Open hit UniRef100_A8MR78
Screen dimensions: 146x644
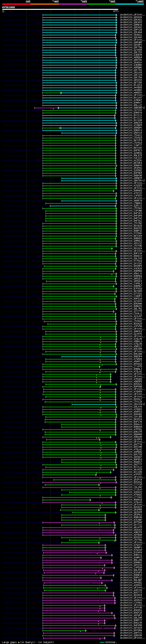click(131, 201)
